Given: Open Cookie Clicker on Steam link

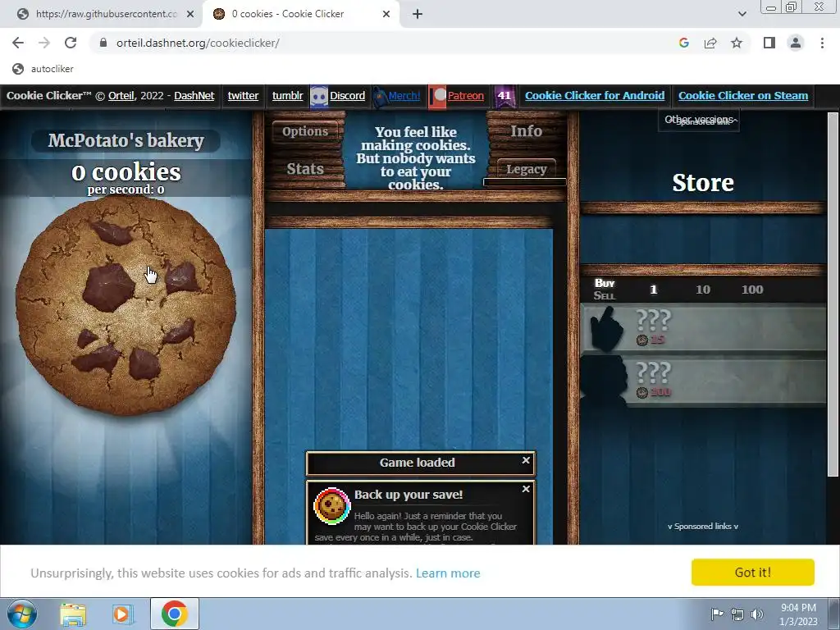Looking at the screenshot, I should [743, 96].
